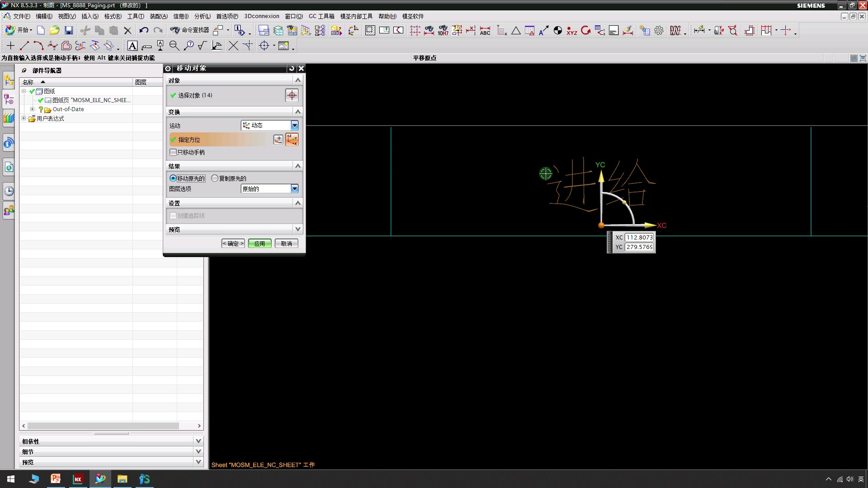Open the 帮助(H) menu

click(387, 16)
